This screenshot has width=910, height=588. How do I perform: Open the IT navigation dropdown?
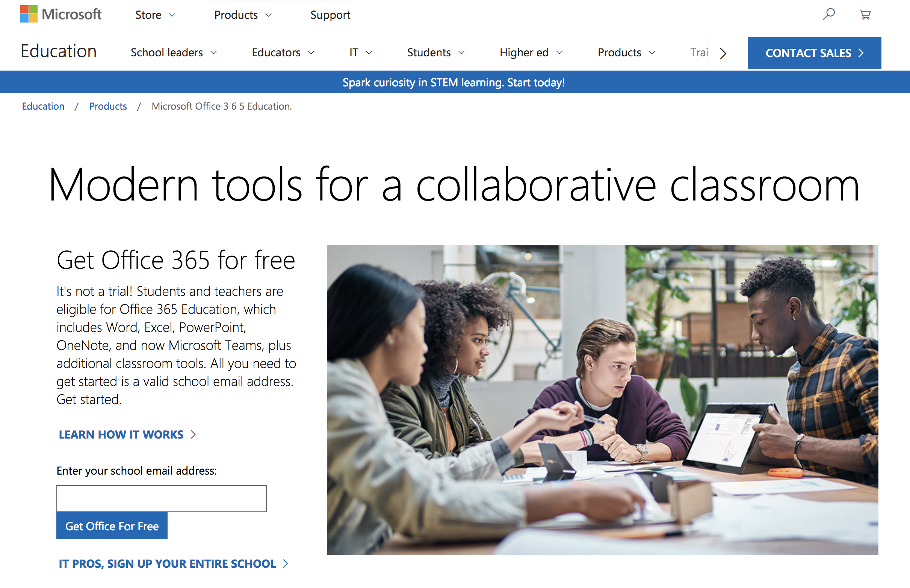point(360,52)
